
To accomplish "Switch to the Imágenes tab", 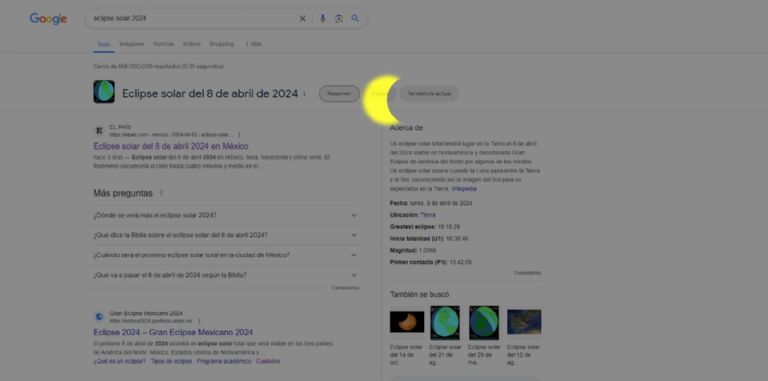I will 132,44.
